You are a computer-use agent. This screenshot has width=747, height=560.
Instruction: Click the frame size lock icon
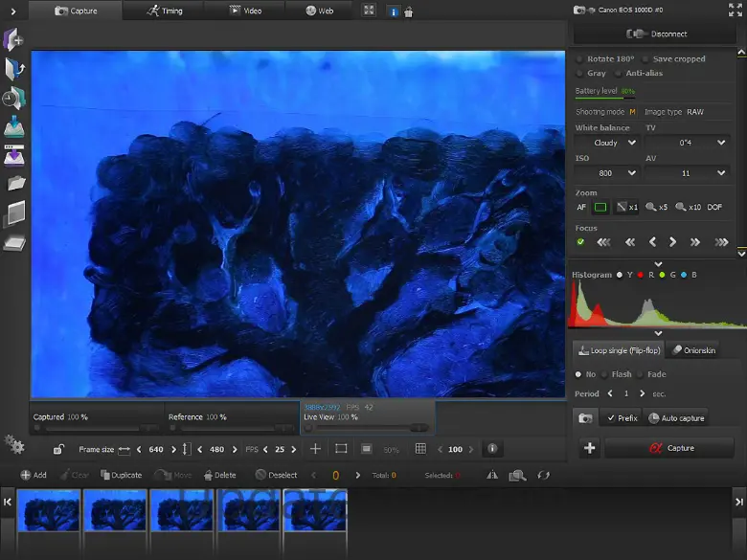(x=58, y=449)
